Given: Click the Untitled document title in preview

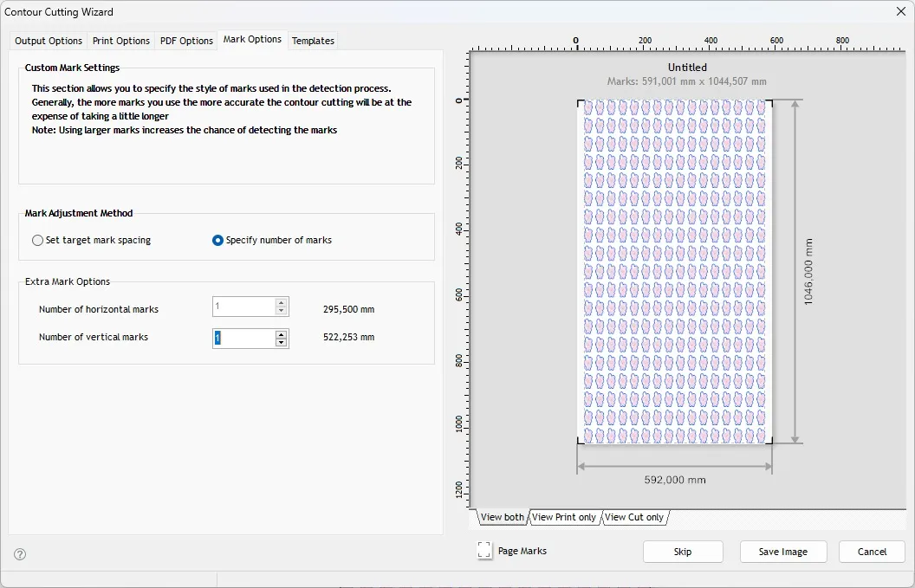Looking at the screenshot, I should coord(687,68).
